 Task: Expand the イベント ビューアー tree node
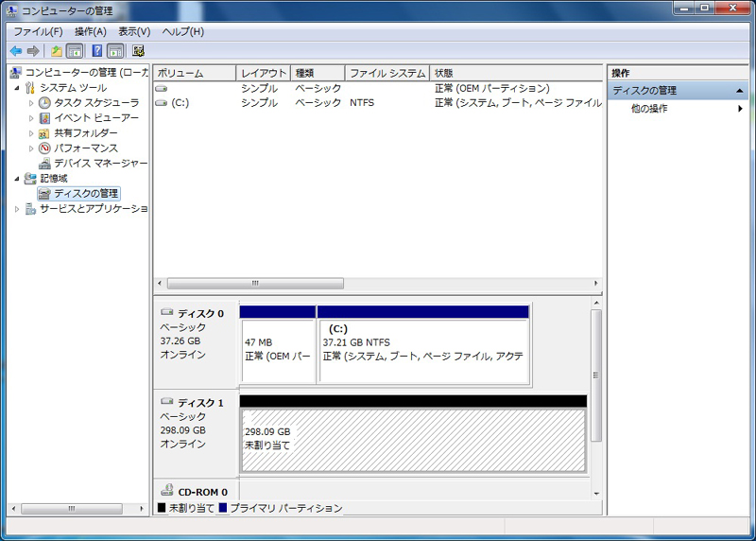coord(31,118)
